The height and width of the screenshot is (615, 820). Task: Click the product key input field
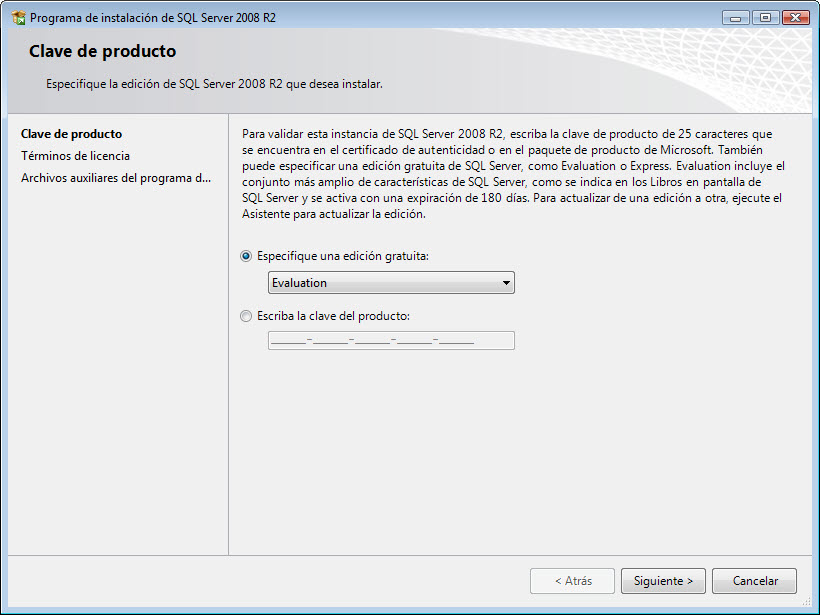391,340
